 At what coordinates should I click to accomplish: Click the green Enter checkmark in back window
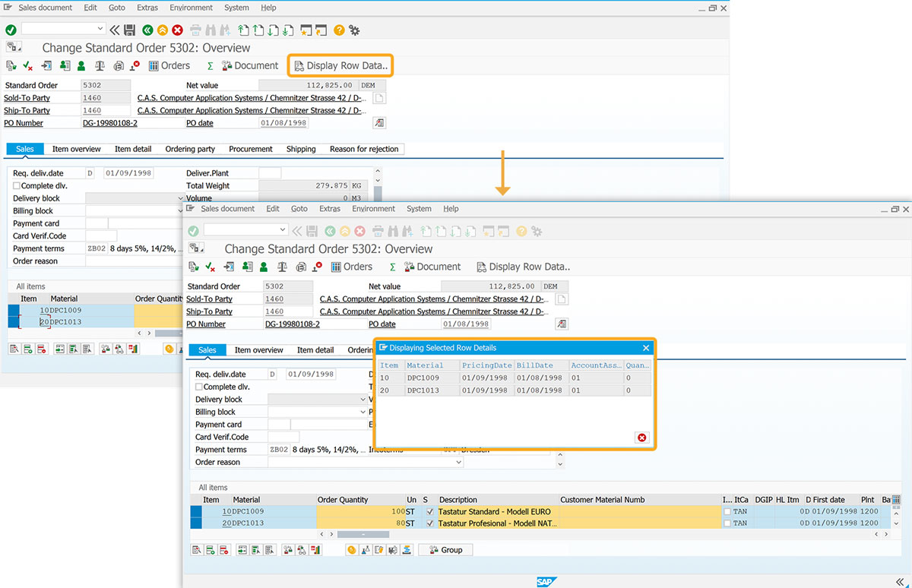tap(11, 30)
